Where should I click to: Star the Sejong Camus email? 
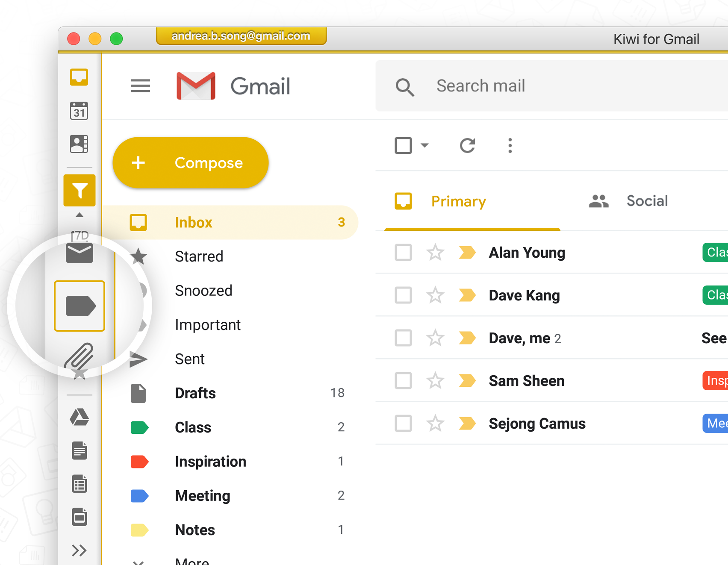click(x=435, y=423)
